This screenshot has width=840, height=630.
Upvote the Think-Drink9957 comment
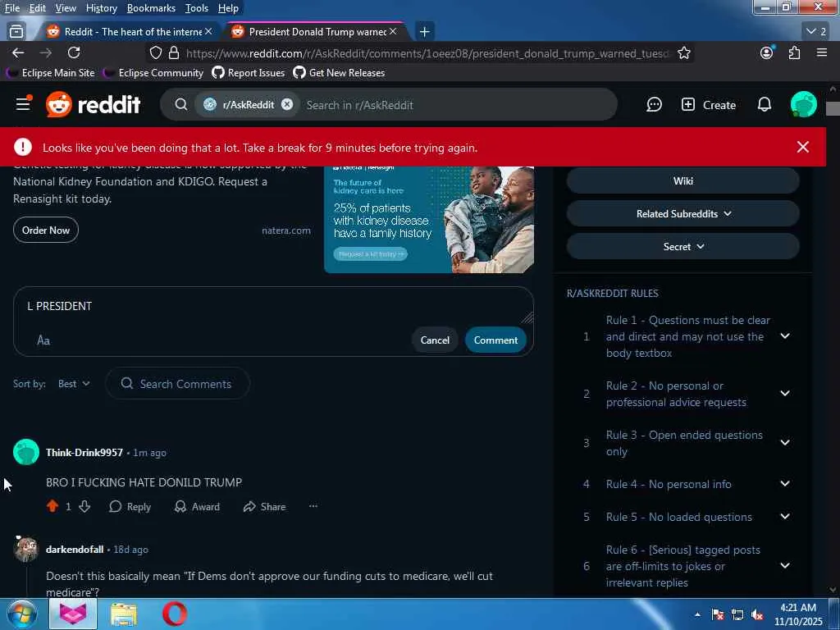tap(52, 506)
